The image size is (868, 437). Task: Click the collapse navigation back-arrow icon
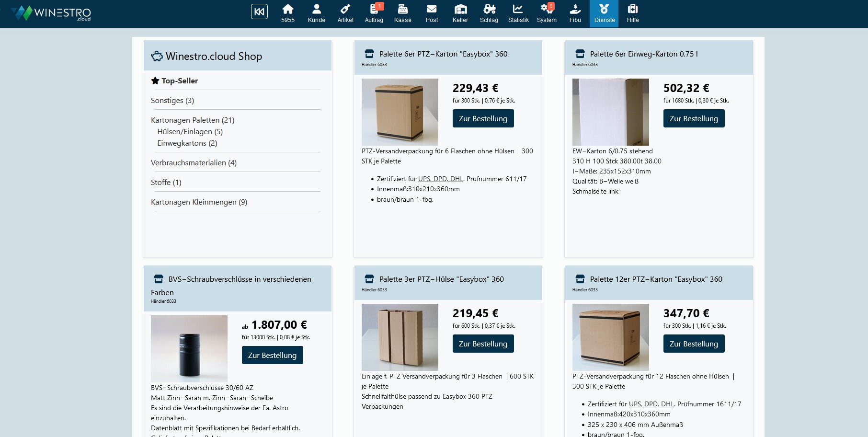pyautogui.click(x=259, y=11)
